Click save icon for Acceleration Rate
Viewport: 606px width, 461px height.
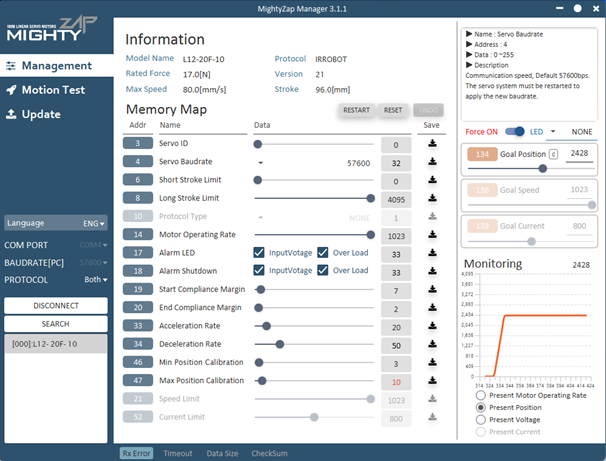coord(432,326)
